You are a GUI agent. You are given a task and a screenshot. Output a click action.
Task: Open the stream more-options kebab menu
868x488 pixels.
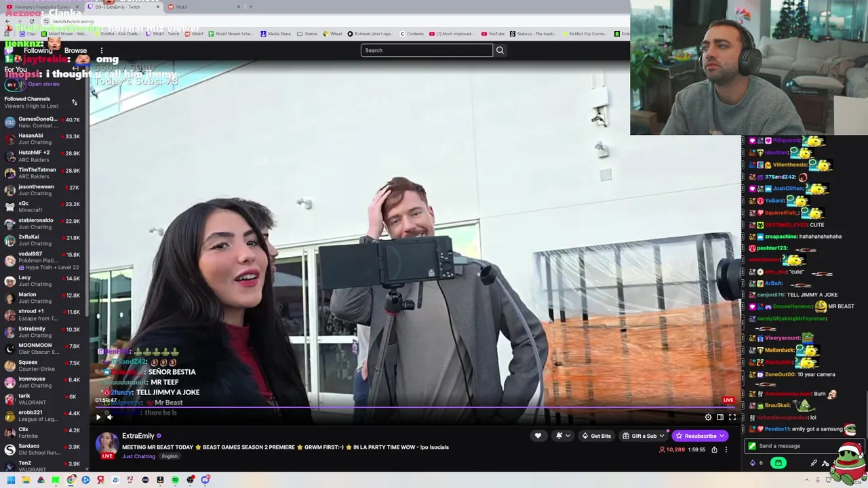pyautogui.click(x=726, y=449)
